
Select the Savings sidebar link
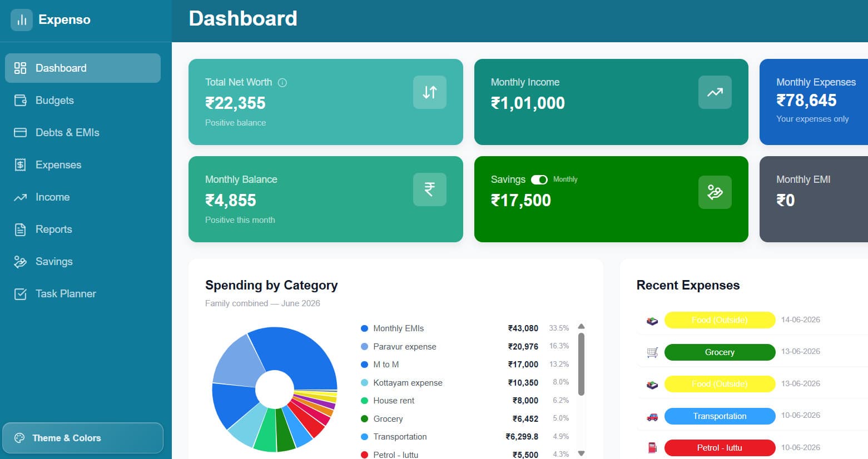point(83,261)
